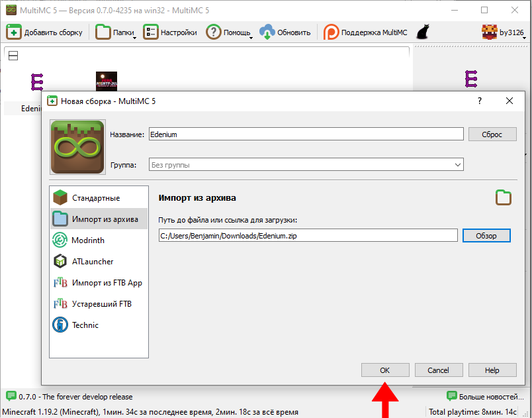532x418 pixels.
Task: Select the ATLauncher source
Action: (x=99, y=262)
